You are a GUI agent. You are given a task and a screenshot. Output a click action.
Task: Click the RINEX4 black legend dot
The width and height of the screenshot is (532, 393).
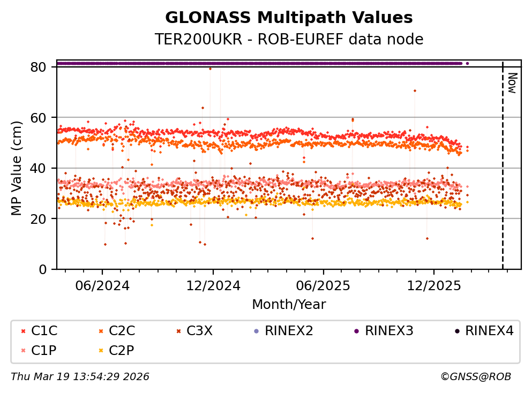pyautogui.click(x=456, y=331)
